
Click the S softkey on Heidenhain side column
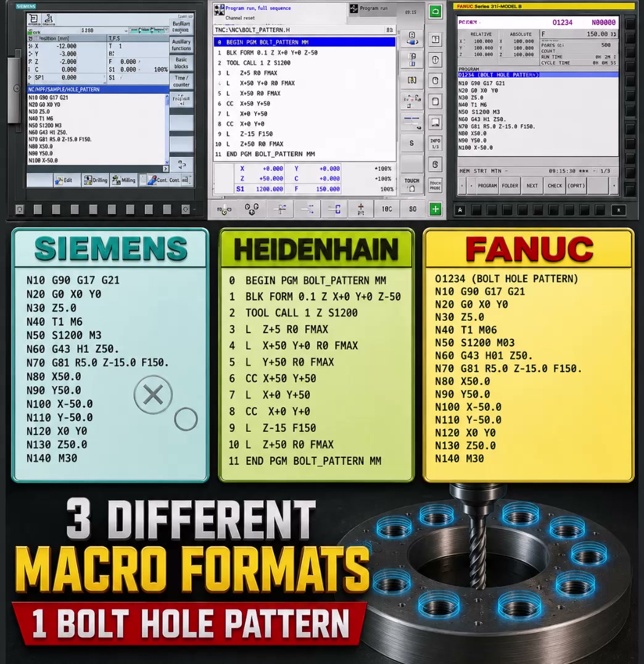coord(411,143)
